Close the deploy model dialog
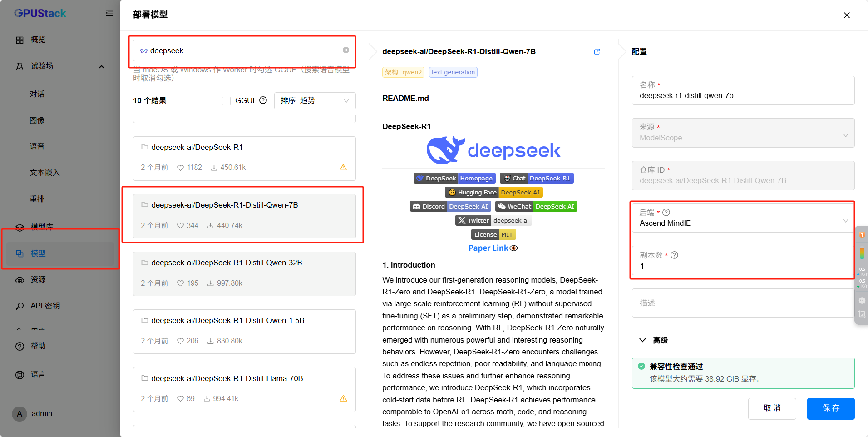Image resolution: width=868 pixels, height=437 pixels. [x=847, y=15]
